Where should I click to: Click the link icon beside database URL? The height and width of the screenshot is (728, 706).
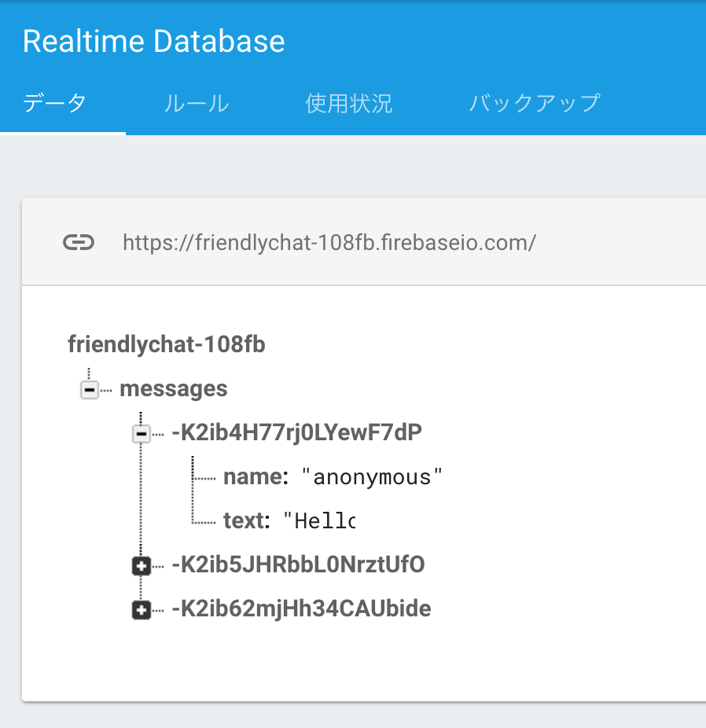click(x=79, y=242)
